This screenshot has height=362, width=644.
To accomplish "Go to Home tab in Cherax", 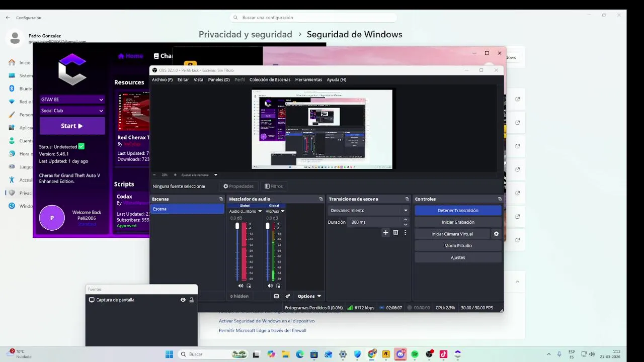I will (130, 56).
